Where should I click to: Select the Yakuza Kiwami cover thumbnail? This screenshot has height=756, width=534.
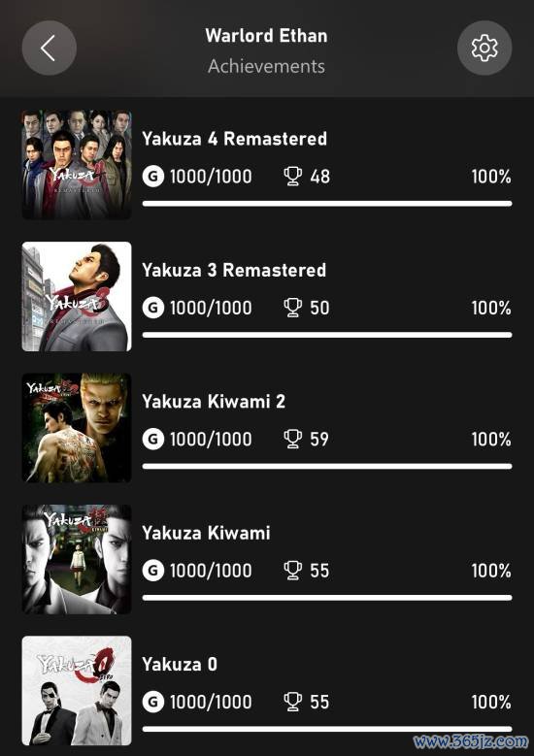pyautogui.click(x=77, y=559)
